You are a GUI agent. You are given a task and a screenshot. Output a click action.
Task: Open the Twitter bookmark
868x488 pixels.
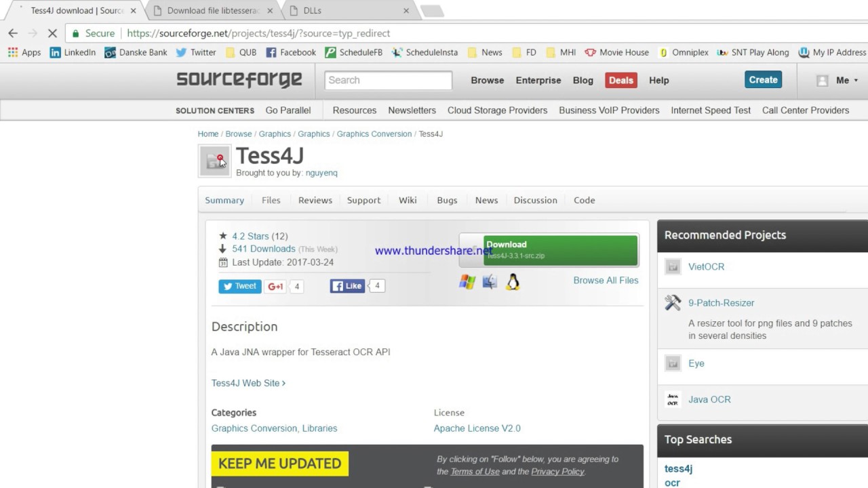pyautogui.click(x=196, y=52)
